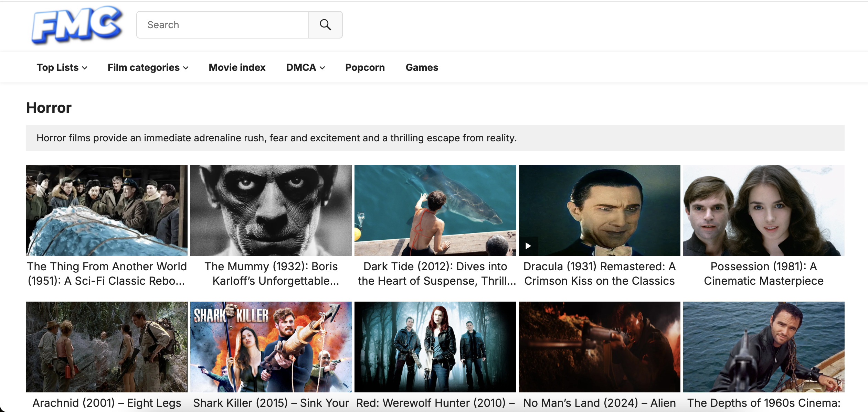Image resolution: width=868 pixels, height=412 pixels.
Task: Click The Thing From Another World title link
Action: coord(107,274)
